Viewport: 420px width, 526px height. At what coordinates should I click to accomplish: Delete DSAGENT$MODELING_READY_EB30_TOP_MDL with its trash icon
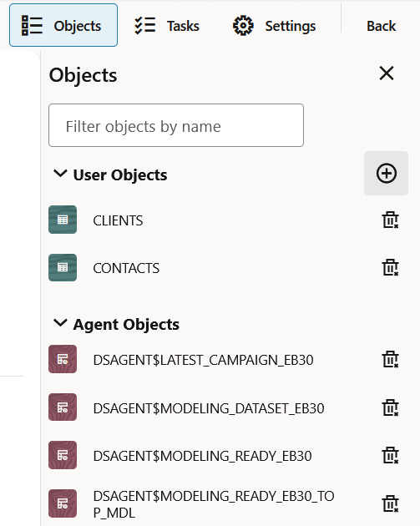(x=390, y=503)
